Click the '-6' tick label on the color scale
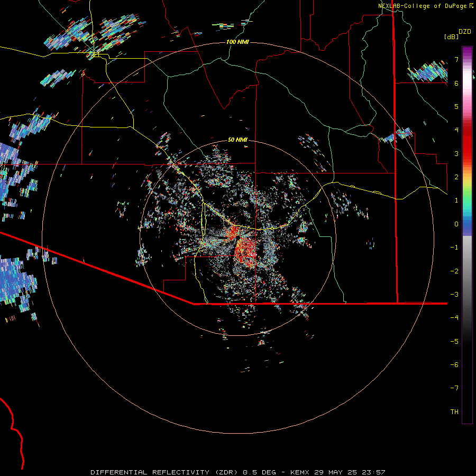 pyautogui.click(x=454, y=365)
